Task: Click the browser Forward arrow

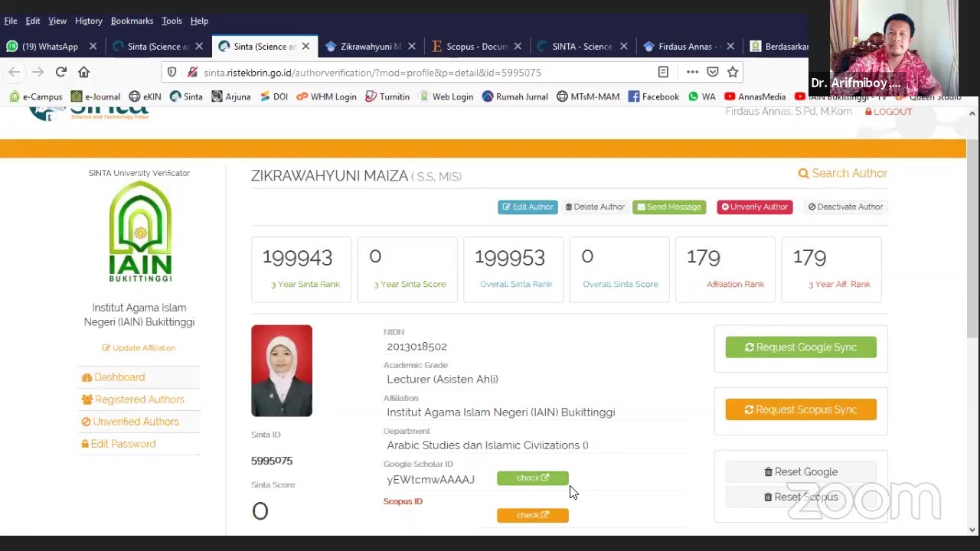Action: pyautogui.click(x=38, y=72)
